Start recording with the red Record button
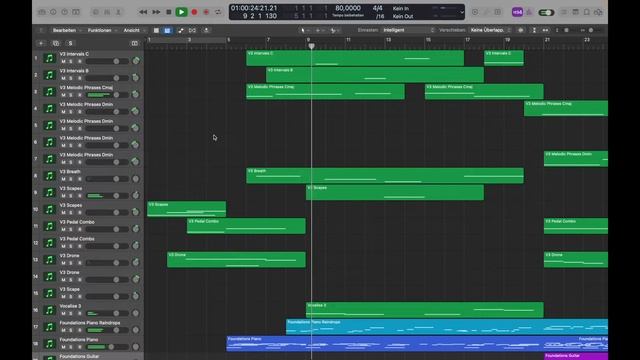Image resolution: width=640 pixels, height=360 pixels. coord(194,12)
